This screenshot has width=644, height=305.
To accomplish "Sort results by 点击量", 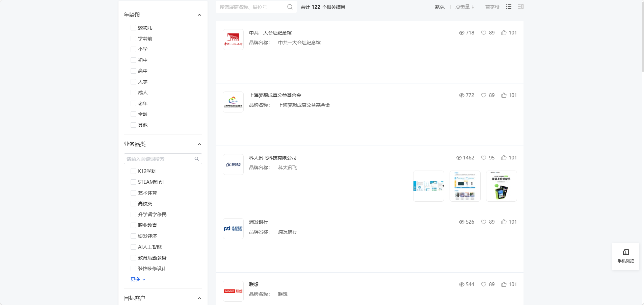I will coord(464,7).
